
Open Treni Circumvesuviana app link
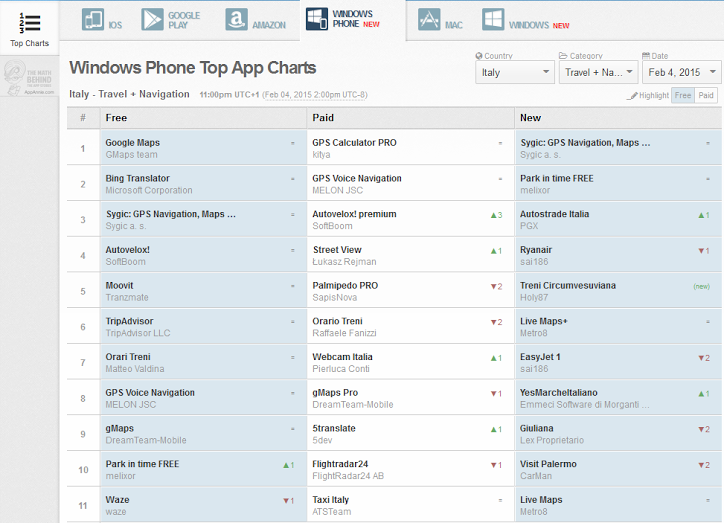[x=567, y=285]
